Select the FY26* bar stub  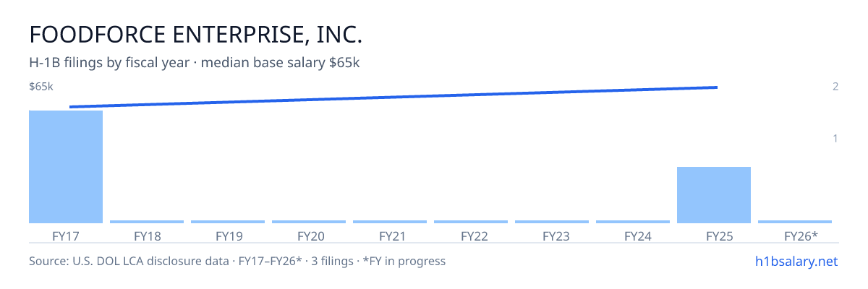795,222
